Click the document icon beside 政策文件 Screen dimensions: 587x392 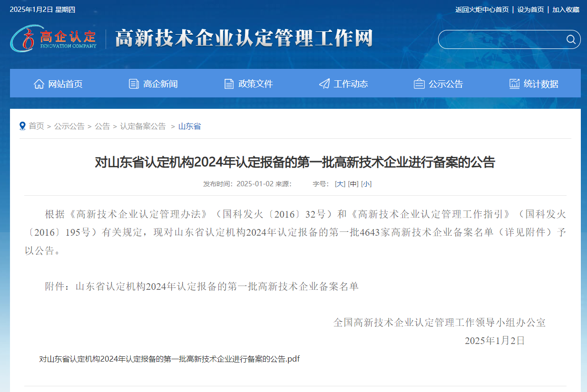click(229, 84)
